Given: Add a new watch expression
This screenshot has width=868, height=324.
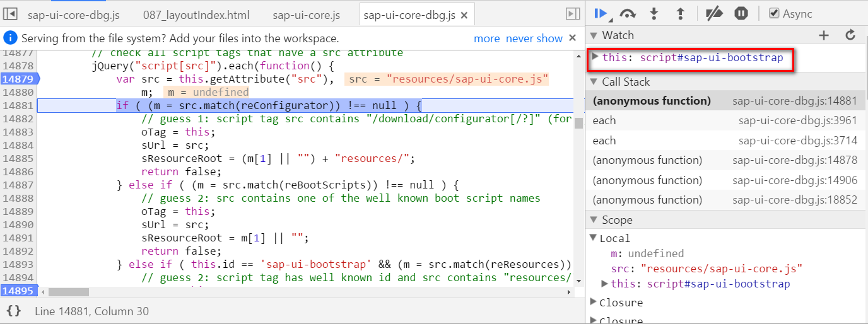Looking at the screenshot, I should point(824,35).
